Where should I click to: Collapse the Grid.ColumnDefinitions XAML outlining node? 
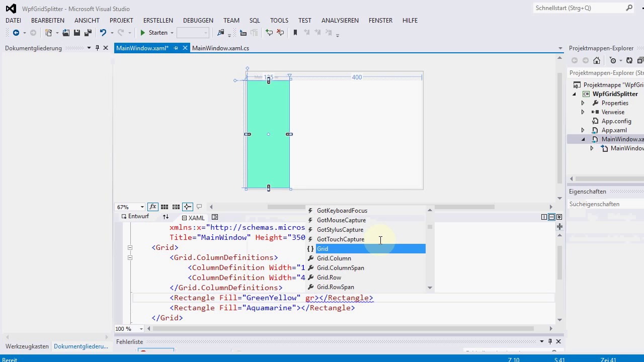pos(130,257)
